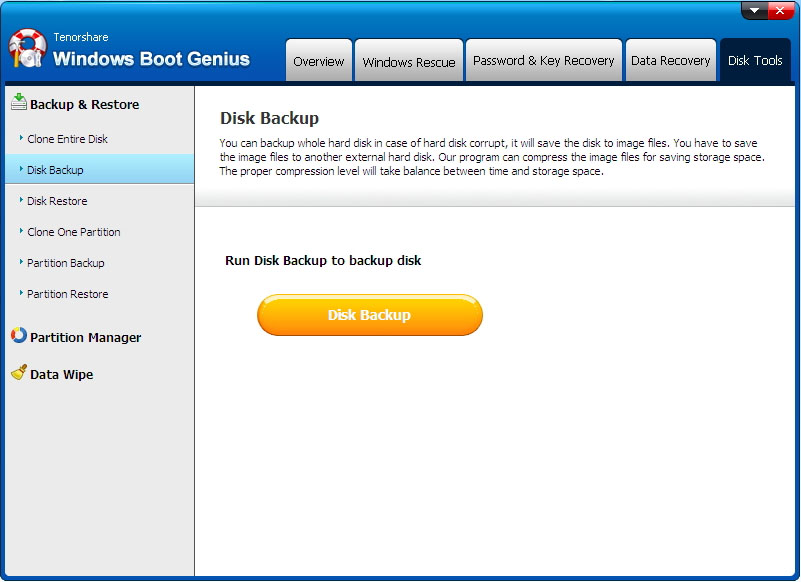Open Partition Backup in the sidebar
This screenshot has height=582, width=801.
pos(65,263)
